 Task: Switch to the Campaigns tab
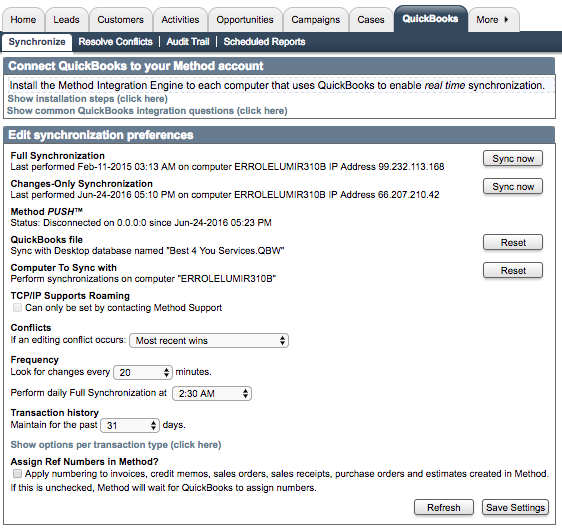coord(315,19)
